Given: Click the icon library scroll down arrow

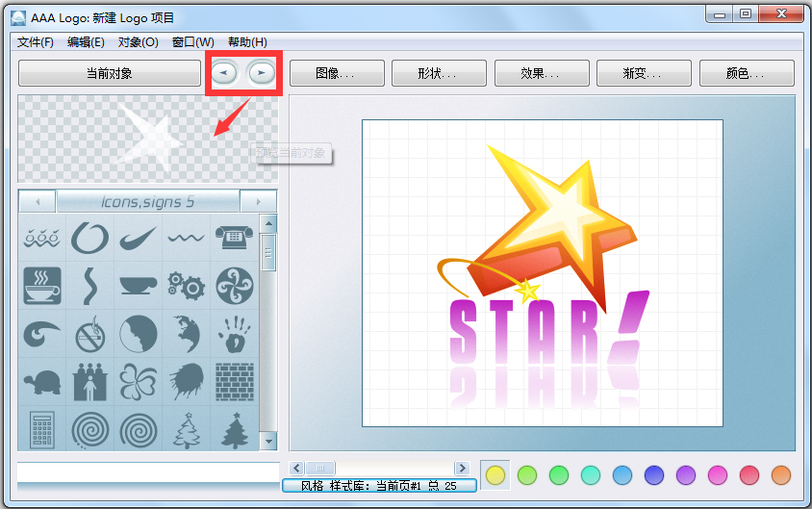Looking at the screenshot, I should click(269, 442).
